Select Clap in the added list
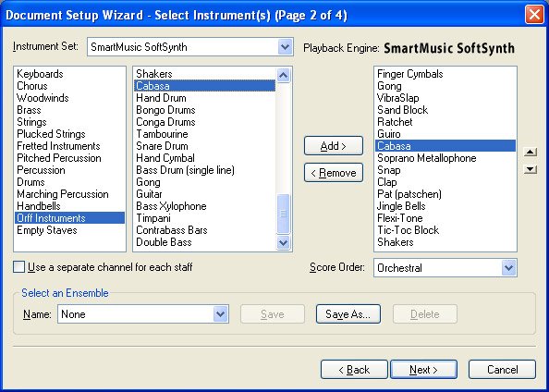The width and height of the screenshot is (549, 392). [445, 182]
